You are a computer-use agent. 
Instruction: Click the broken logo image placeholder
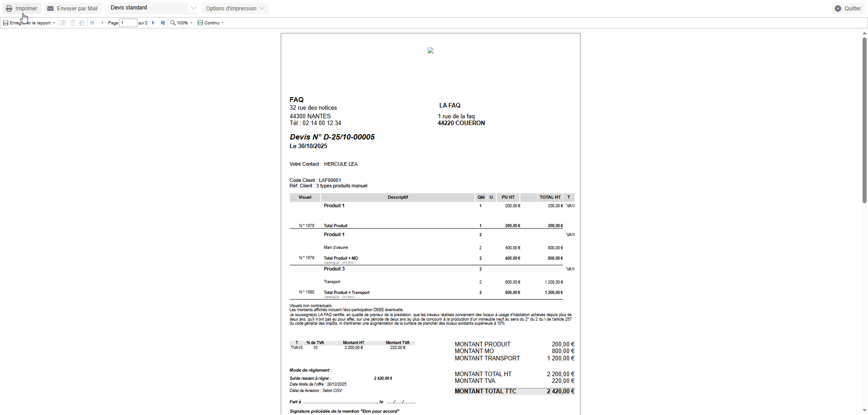430,51
